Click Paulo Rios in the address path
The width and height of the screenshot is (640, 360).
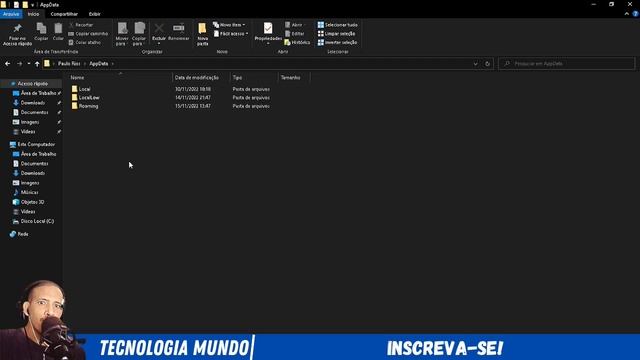69,64
